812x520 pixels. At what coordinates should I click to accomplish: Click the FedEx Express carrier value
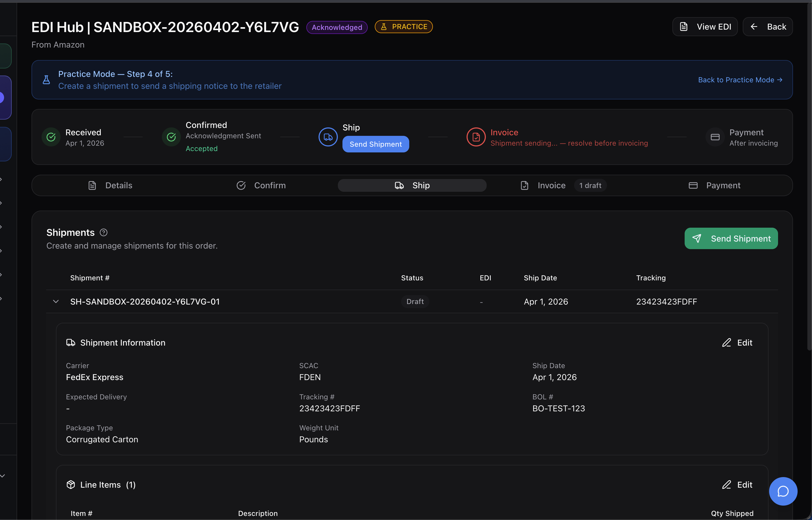coord(95,377)
